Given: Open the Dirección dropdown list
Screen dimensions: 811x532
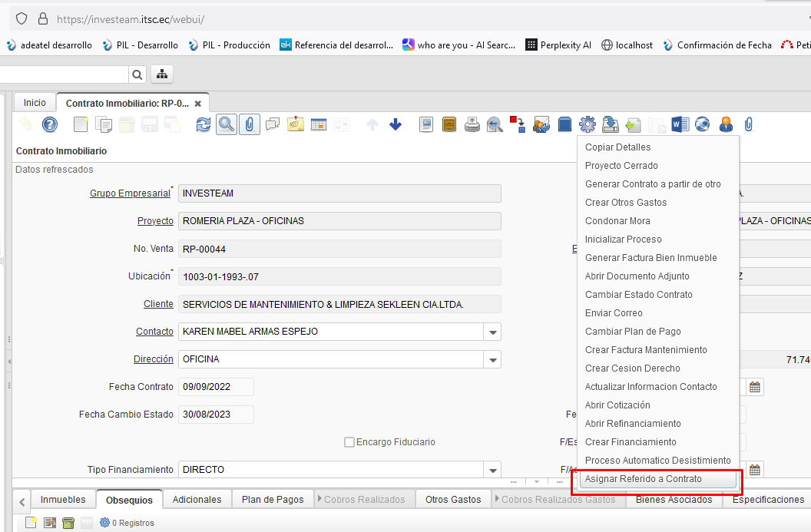Looking at the screenshot, I should pyautogui.click(x=492, y=359).
